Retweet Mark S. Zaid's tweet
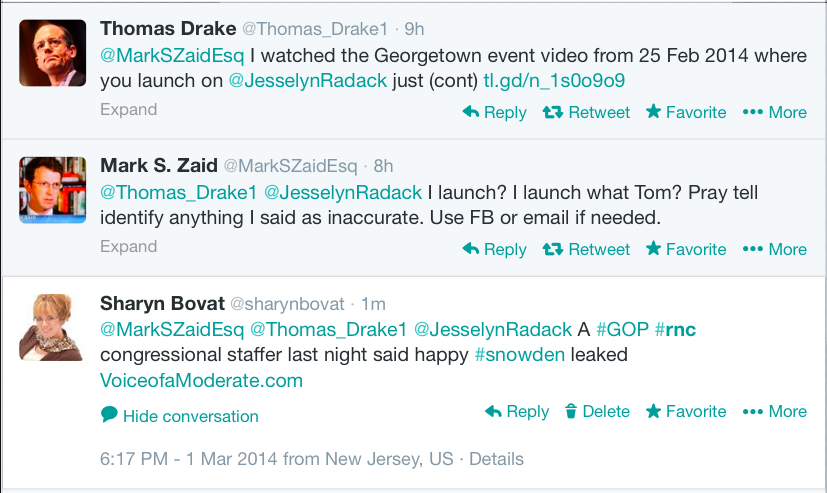The height and width of the screenshot is (493, 827). (x=586, y=249)
